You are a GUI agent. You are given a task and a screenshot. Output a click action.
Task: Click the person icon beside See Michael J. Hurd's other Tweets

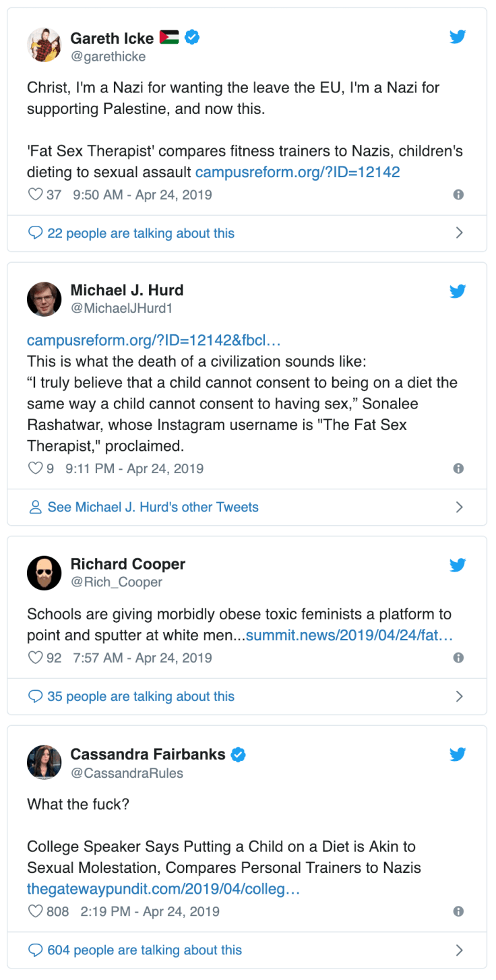click(x=35, y=507)
